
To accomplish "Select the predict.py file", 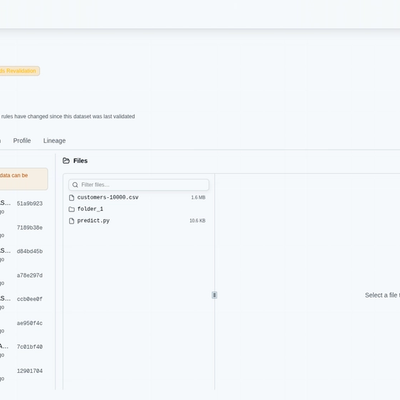I will 137,221.
